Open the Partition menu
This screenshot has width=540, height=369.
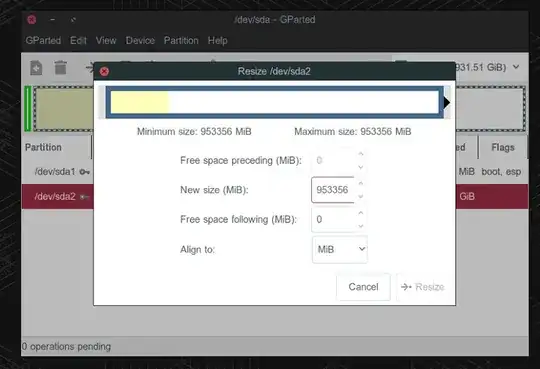click(x=181, y=40)
